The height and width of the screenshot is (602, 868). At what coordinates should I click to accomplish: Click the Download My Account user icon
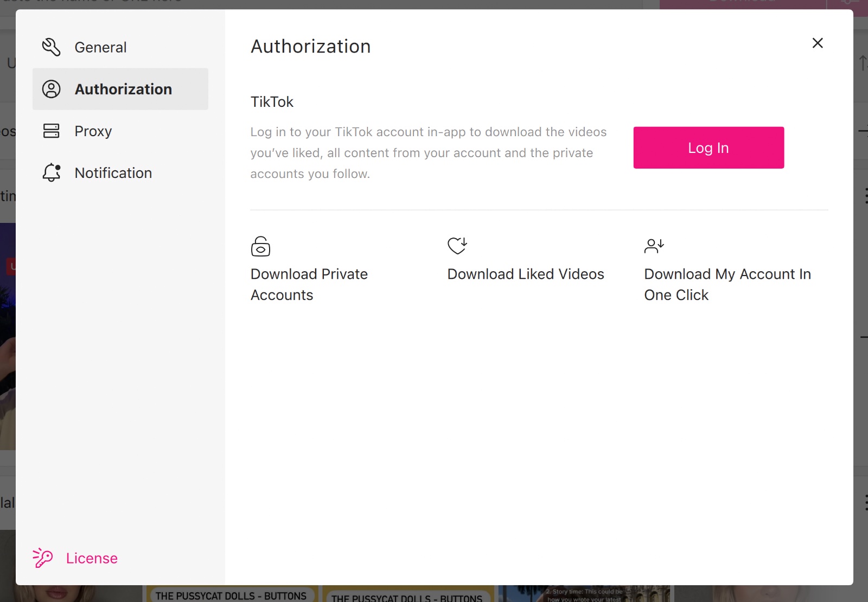654,246
